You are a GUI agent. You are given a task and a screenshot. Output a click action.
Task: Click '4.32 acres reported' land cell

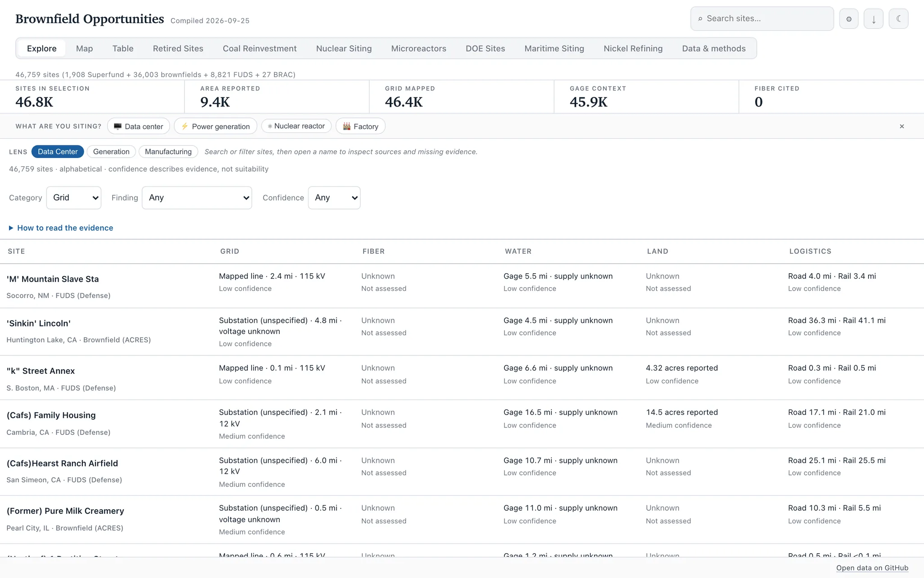click(682, 368)
